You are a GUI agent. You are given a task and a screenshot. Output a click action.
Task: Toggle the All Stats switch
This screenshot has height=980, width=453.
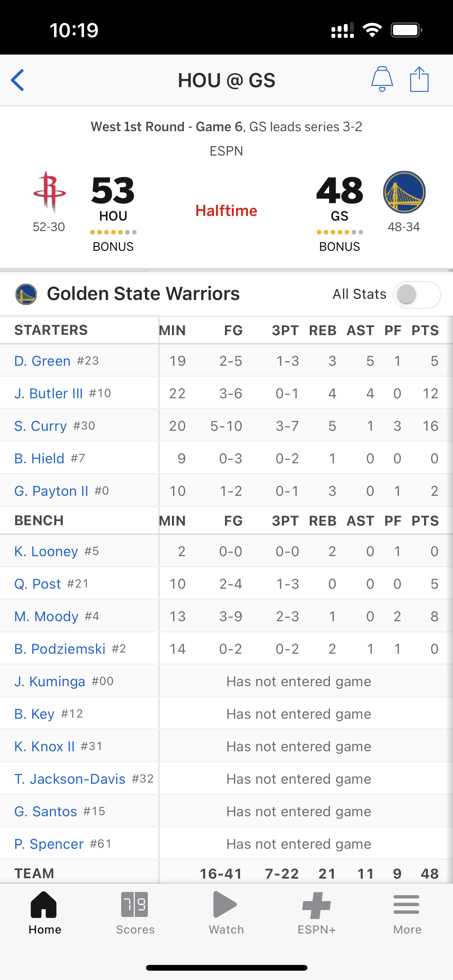tap(417, 295)
